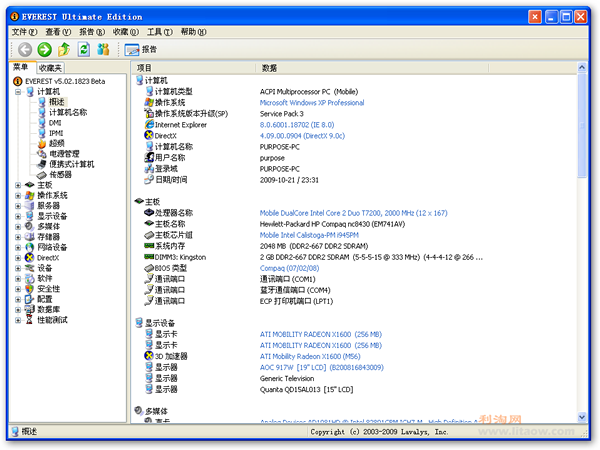Open the 收藏(O) menu

pos(126,32)
